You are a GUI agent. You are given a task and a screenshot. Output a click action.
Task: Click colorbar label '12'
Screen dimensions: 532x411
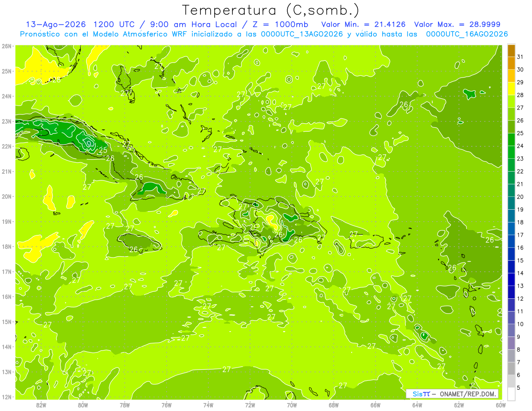520,298
